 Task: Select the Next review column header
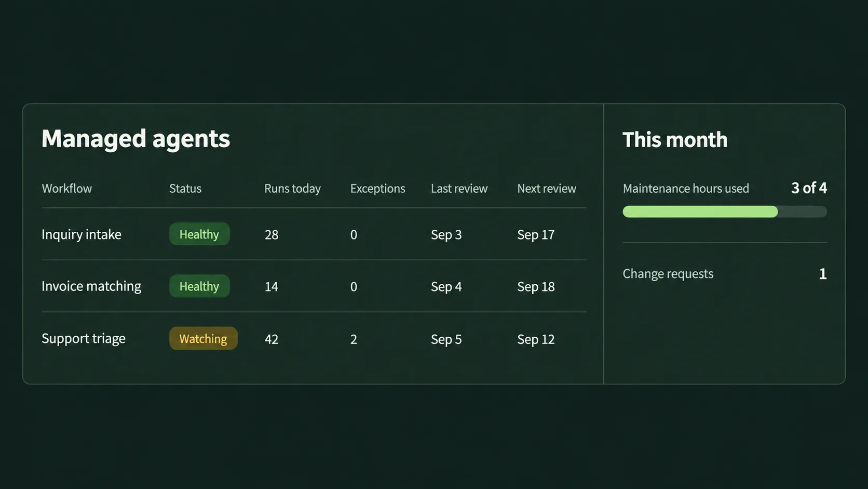(x=547, y=189)
